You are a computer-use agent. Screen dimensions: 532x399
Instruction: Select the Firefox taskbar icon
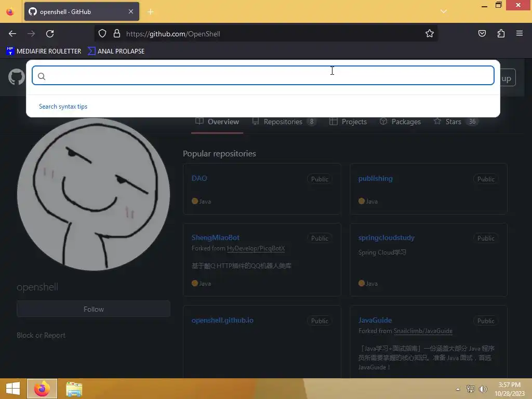point(42,389)
